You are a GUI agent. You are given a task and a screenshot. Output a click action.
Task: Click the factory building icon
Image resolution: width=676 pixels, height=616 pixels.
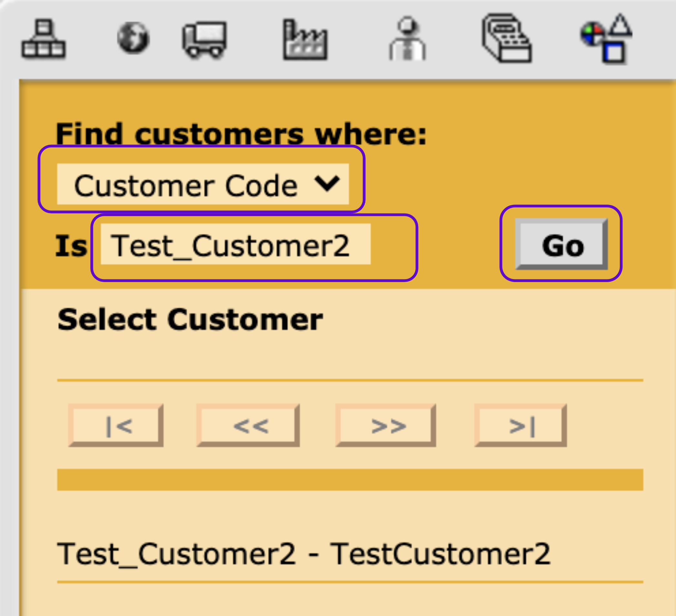click(305, 40)
